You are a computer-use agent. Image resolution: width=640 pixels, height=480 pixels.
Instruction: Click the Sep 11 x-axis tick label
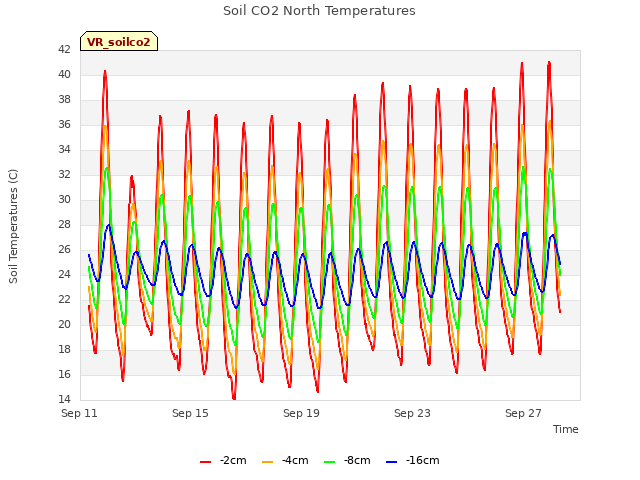(x=79, y=413)
